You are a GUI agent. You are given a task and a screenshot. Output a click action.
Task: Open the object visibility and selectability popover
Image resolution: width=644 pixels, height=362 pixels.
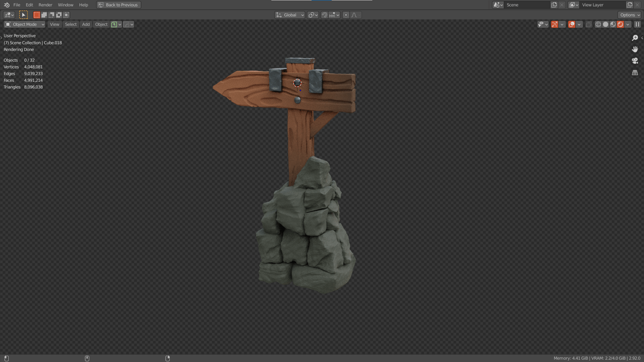543,24
